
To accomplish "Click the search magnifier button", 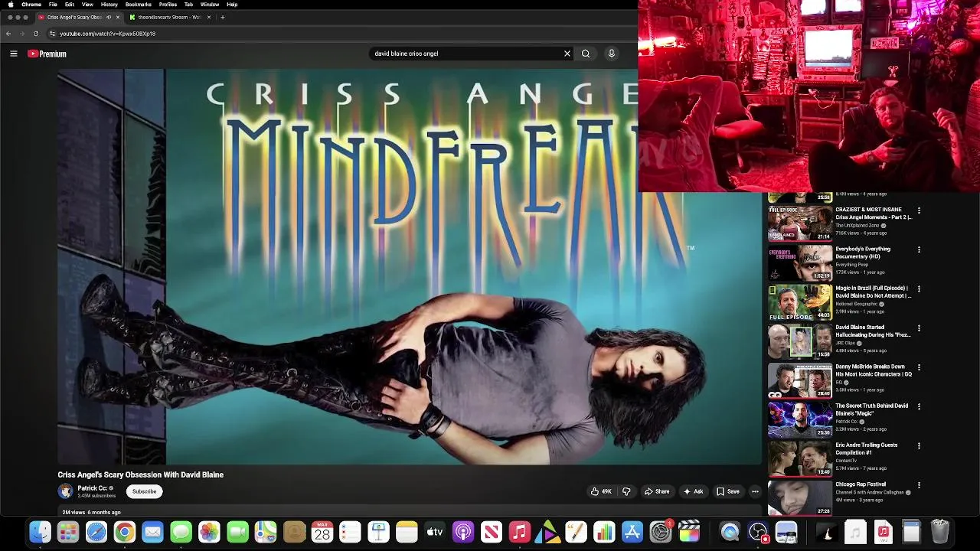I will tap(586, 54).
